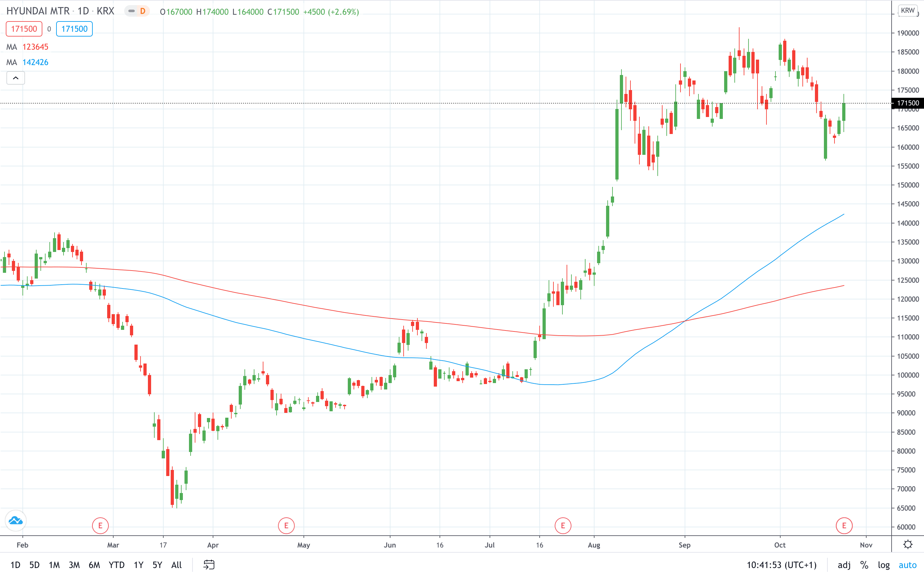Switch to the 5Y timeframe
This screenshot has width=924, height=577.
(x=157, y=565)
